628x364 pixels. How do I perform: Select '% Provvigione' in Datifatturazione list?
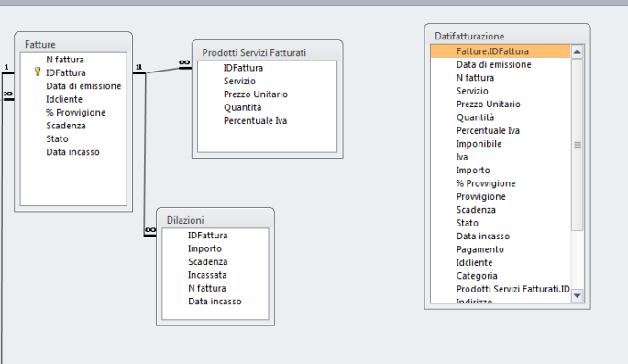[485, 183]
